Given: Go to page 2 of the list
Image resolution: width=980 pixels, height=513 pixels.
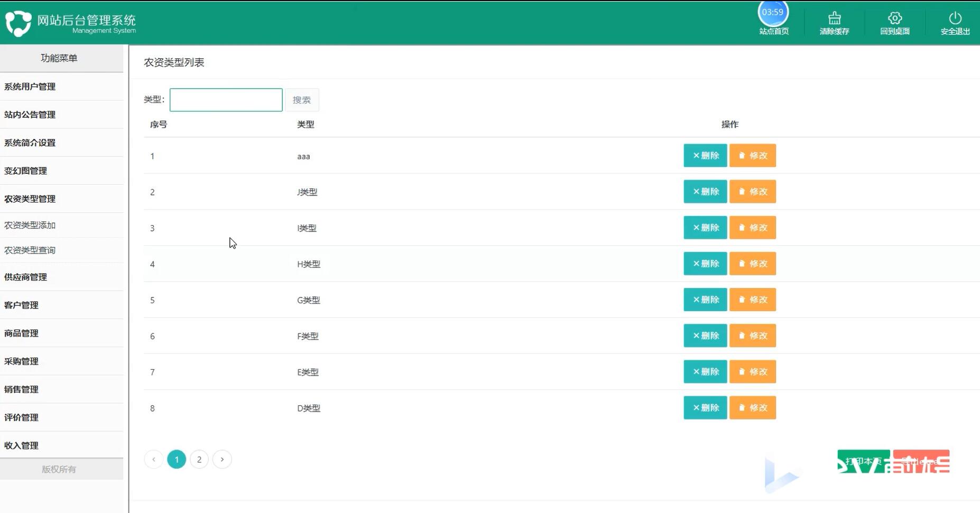Looking at the screenshot, I should (x=199, y=460).
